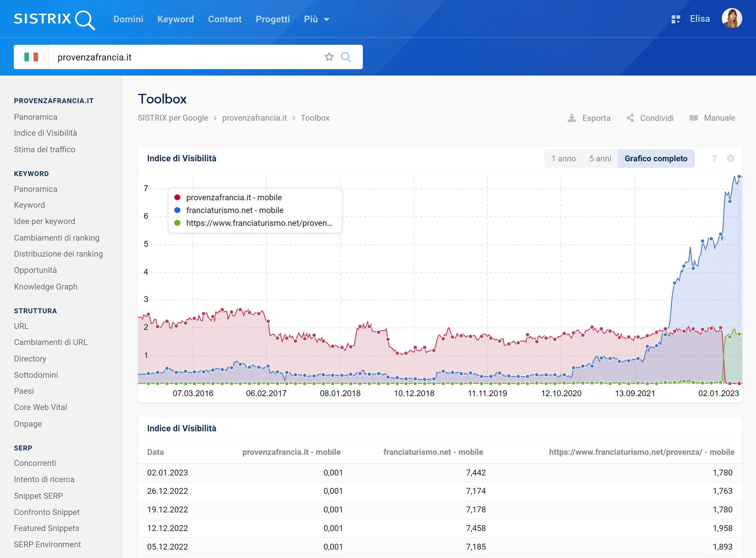Click the 07.03.2016 chart axis label
The height and width of the screenshot is (558, 756).
(x=193, y=393)
